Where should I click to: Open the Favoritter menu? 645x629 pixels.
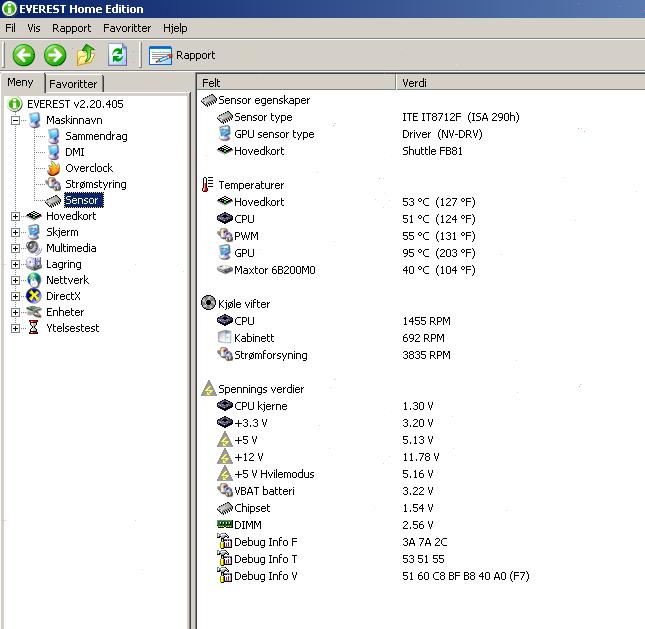click(127, 29)
